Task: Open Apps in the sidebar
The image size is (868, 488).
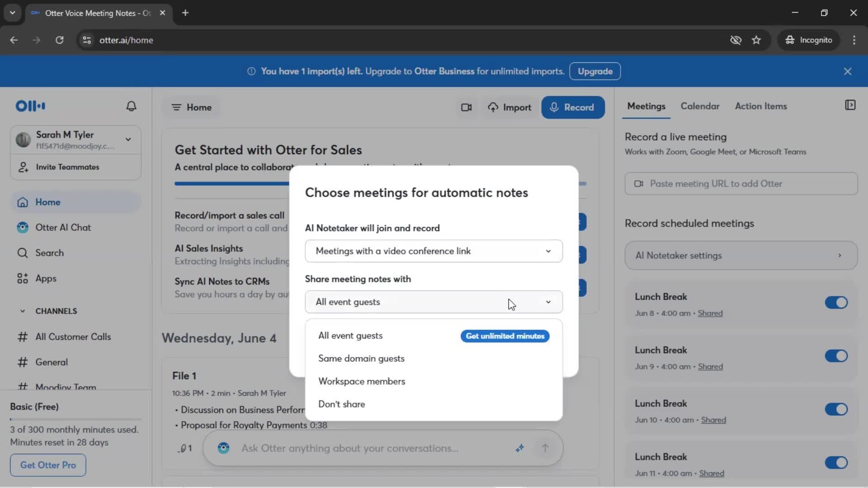Action: (46, 278)
